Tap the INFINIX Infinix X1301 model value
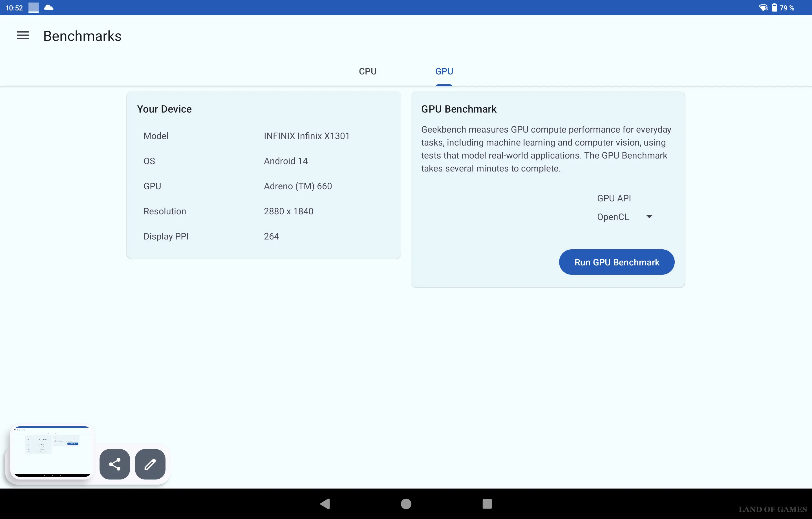Screen dimensions: 812x519 306,136
